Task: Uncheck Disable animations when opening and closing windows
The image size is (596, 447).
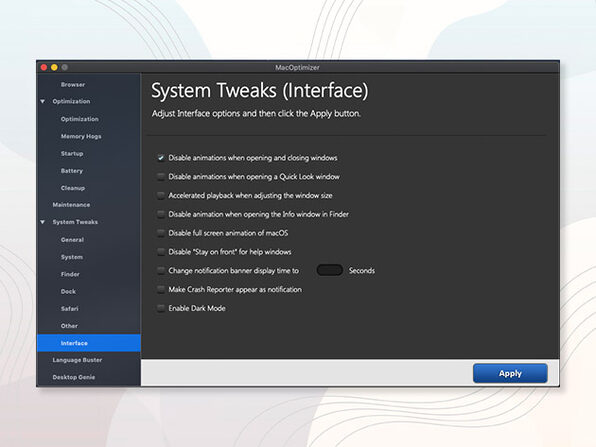Action: 161,158
